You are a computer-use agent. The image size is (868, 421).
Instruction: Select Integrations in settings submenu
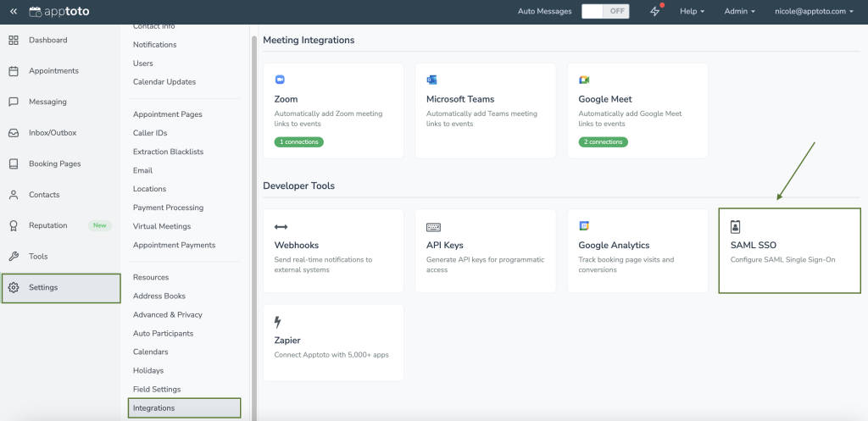pos(184,408)
